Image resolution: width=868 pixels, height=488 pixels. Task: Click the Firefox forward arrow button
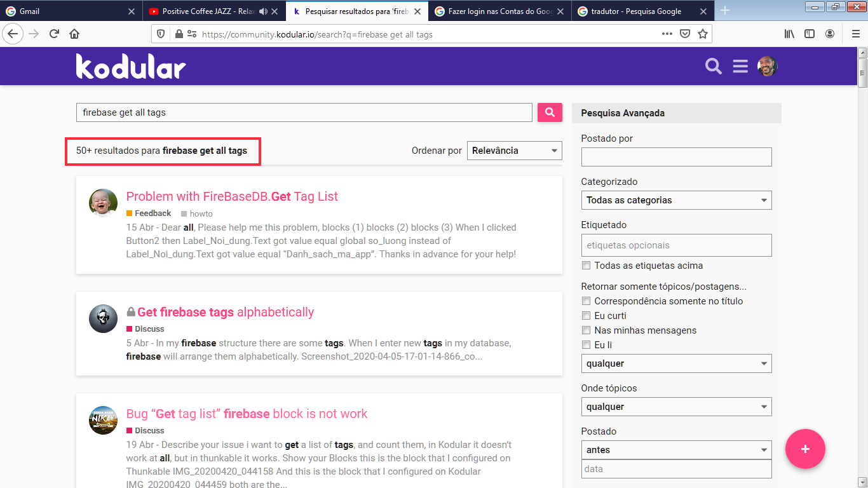pos(34,34)
